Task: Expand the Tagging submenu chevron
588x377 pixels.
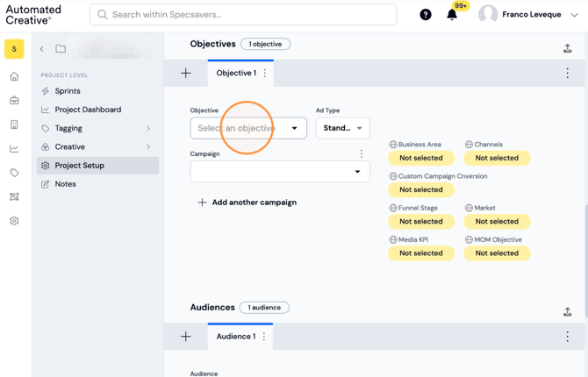Action: point(148,128)
